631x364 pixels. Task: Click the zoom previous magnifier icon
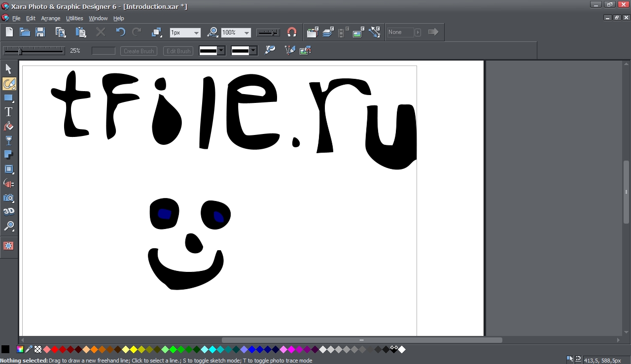click(x=212, y=32)
